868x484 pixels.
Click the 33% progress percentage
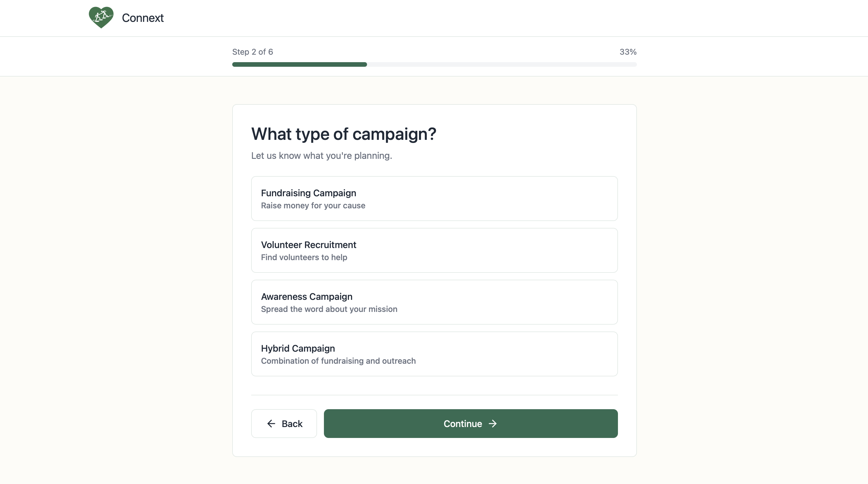pyautogui.click(x=628, y=52)
